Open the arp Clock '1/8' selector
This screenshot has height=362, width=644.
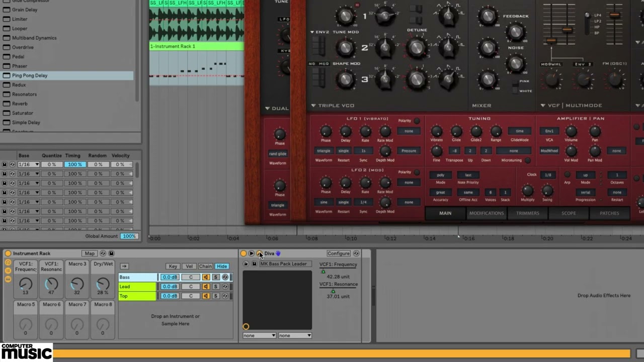[x=548, y=175]
